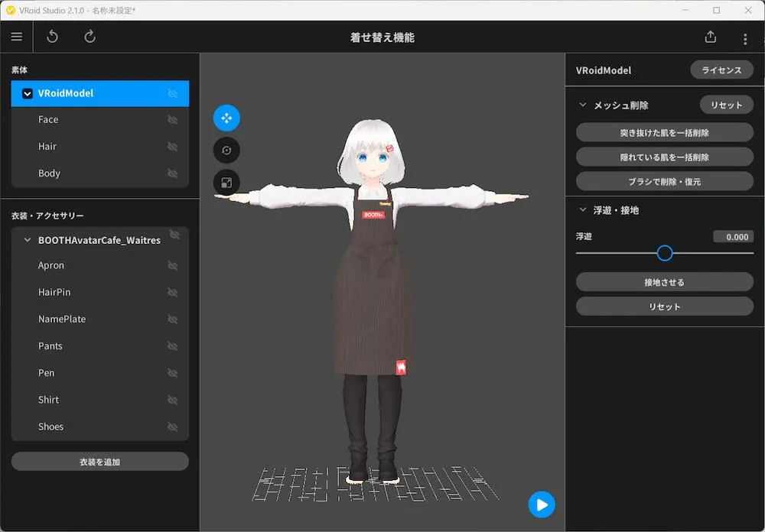The height and width of the screenshot is (532, 765).
Task: Toggle visibility of the Shoes item
Action: 172,427
